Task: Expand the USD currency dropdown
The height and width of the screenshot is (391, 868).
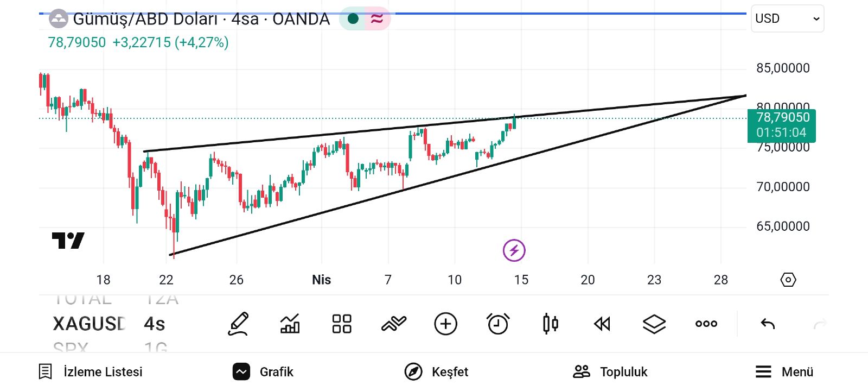Action: (x=787, y=18)
